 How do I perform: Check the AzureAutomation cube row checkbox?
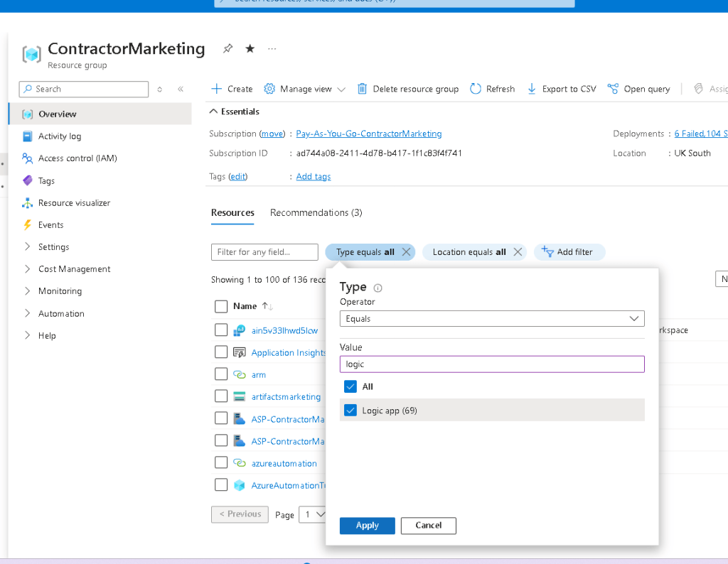tap(221, 484)
